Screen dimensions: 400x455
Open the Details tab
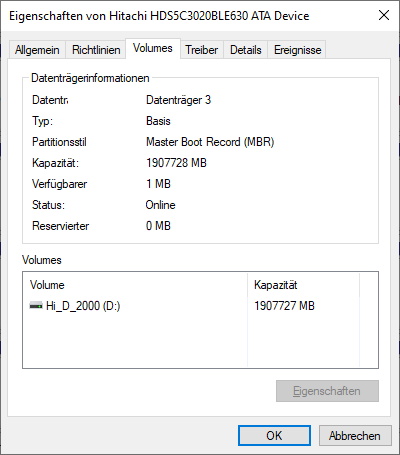click(246, 50)
